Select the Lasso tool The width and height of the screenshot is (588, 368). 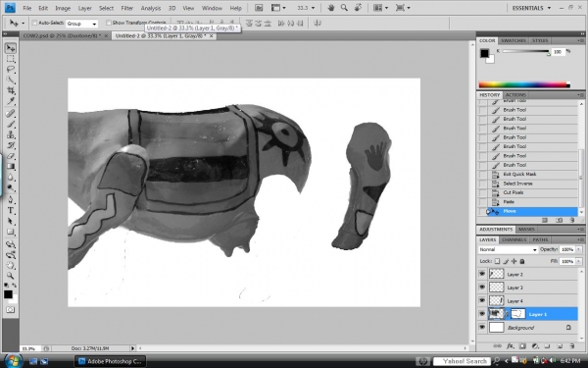[x=11, y=69]
